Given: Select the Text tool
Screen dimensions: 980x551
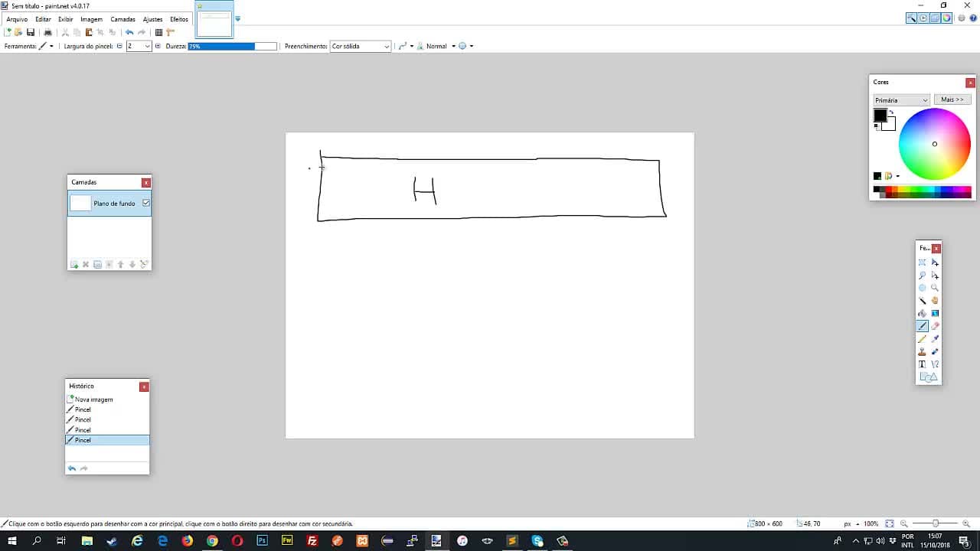Looking at the screenshot, I should [x=922, y=364].
